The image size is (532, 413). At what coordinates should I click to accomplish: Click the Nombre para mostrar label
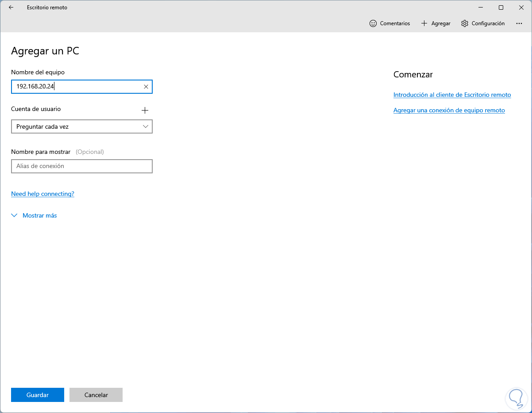[x=41, y=152]
